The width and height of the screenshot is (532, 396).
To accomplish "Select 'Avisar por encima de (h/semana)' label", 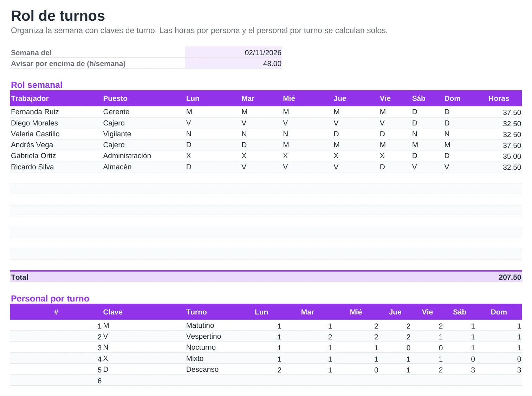I will point(68,64).
